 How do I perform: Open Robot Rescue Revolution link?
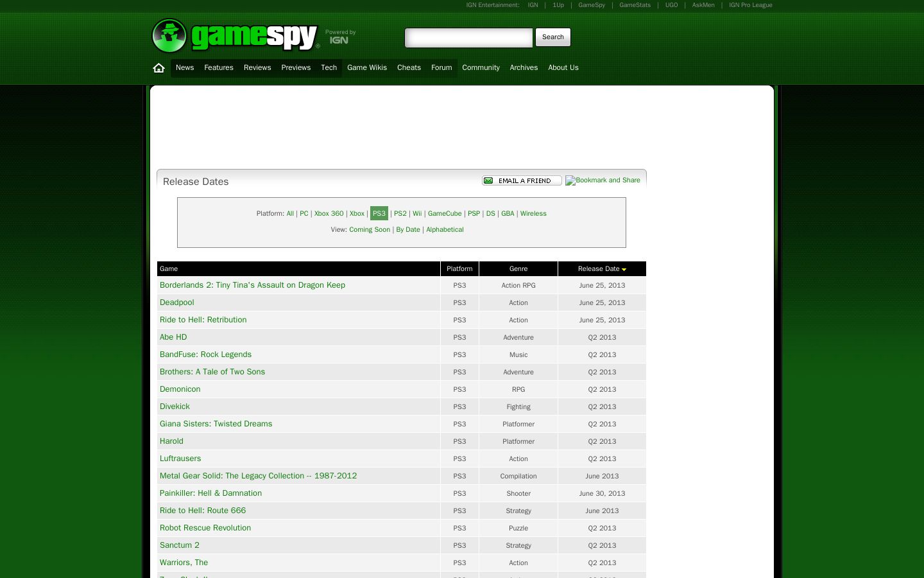(x=205, y=528)
